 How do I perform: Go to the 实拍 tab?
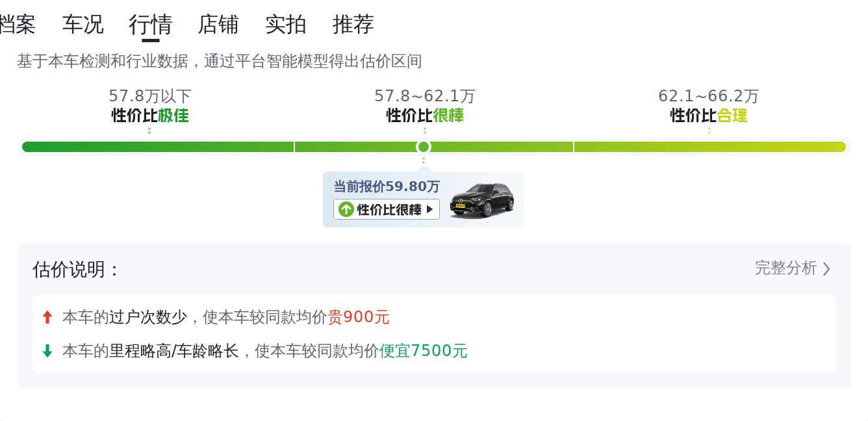point(286,25)
